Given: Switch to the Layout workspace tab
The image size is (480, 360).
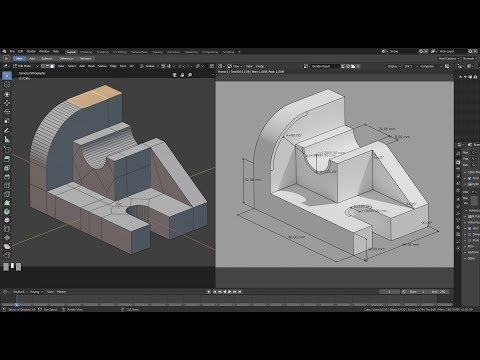Looking at the screenshot, I should pos(71,52).
